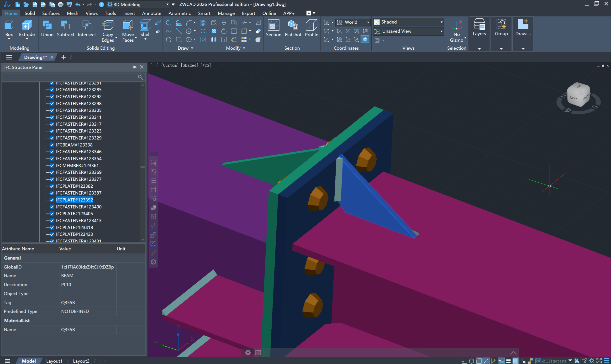Open the Shaded visual style dropdown

[x=408, y=22]
